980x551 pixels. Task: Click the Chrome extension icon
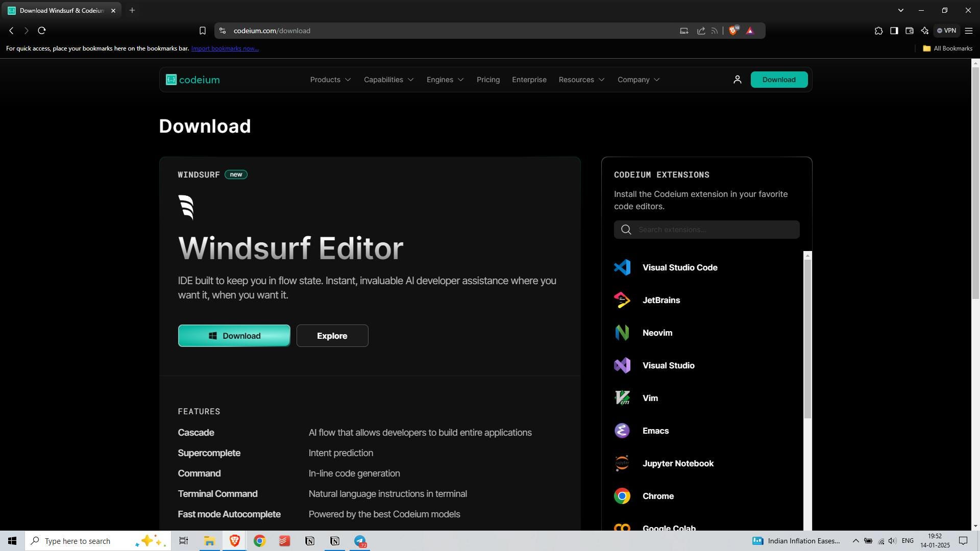(622, 496)
